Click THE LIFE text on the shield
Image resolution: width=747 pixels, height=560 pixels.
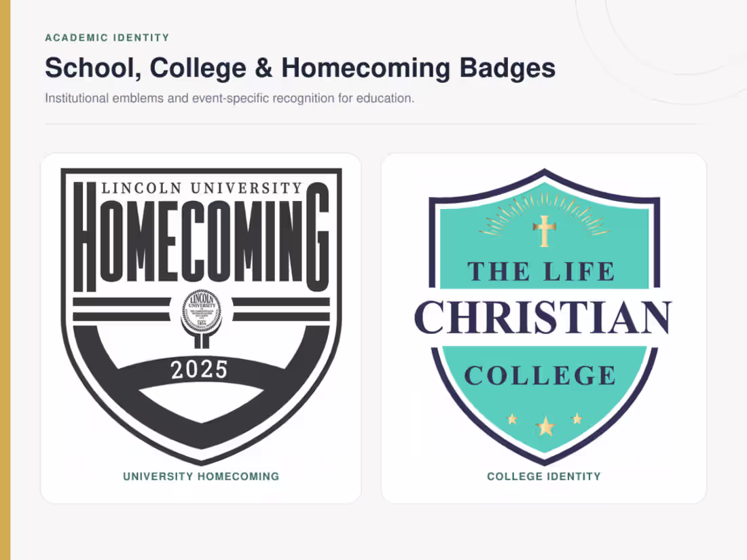541,272
